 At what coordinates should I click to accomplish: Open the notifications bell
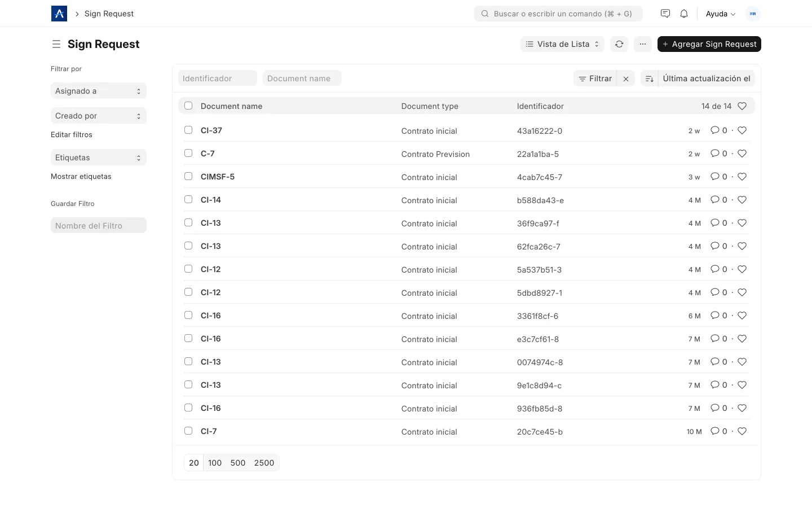point(684,14)
